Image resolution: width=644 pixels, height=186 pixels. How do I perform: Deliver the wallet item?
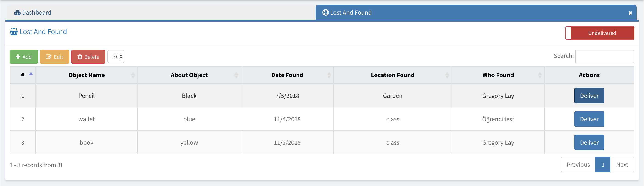tap(589, 119)
